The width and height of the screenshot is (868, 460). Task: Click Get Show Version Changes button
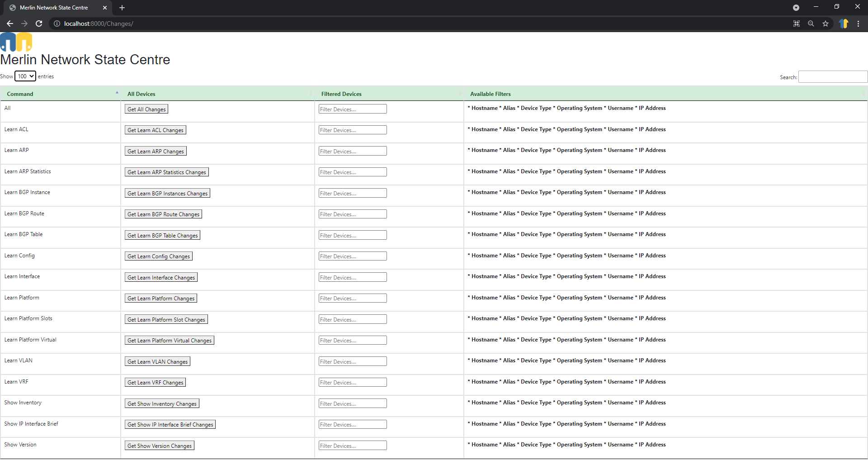[x=160, y=446]
